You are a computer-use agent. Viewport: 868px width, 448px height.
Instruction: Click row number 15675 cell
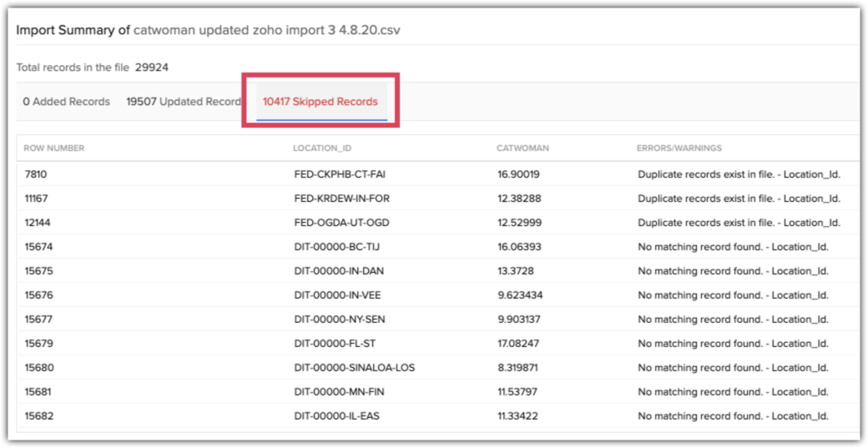(38, 271)
